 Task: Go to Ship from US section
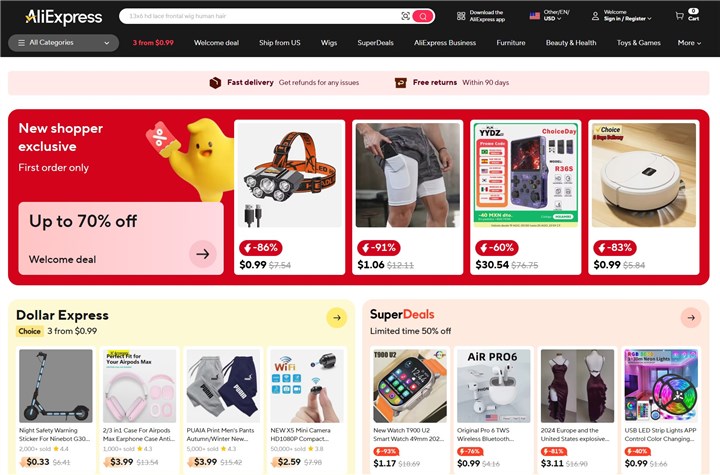(x=280, y=43)
